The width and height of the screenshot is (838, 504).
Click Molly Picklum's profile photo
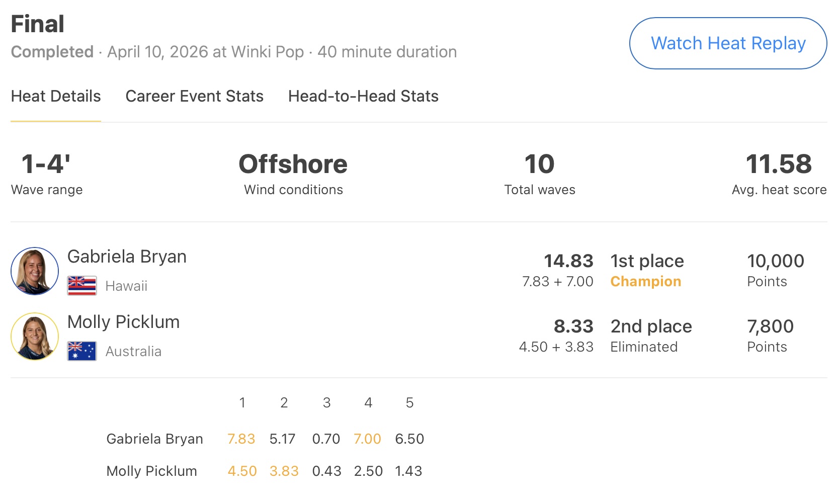click(x=35, y=337)
